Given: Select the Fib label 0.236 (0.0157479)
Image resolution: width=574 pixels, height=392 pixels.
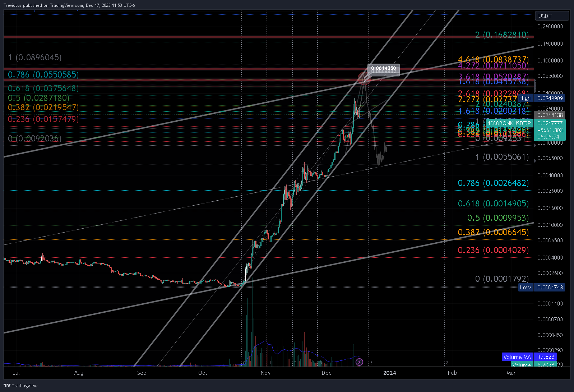Looking at the screenshot, I should click(x=43, y=119).
